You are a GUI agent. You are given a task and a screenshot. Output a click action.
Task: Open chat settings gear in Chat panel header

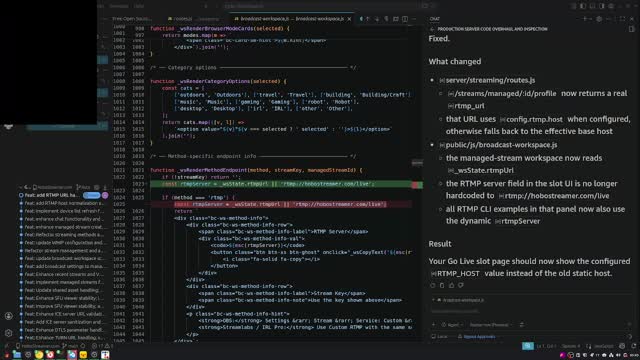(599, 19)
